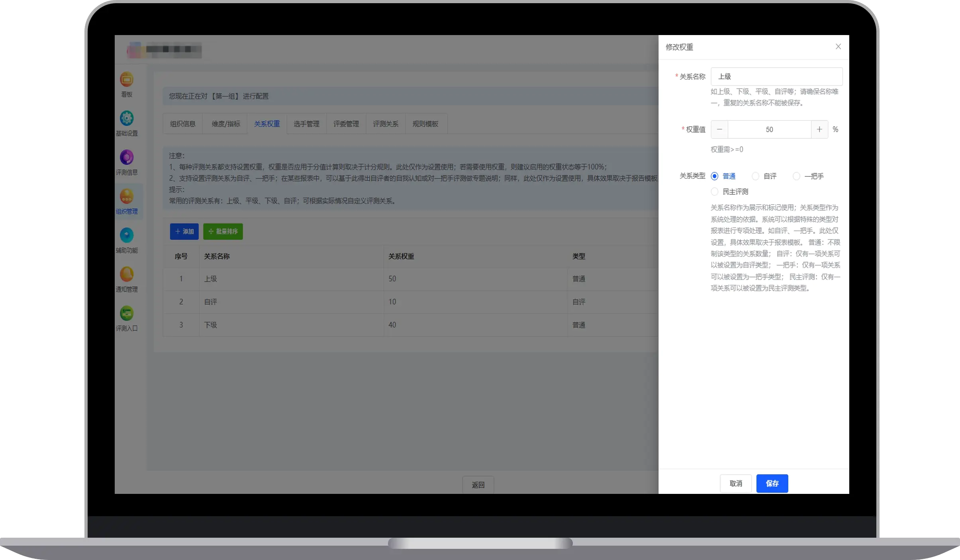
Task: Open the 辅助功能 sidebar icon
Action: (127, 236)
